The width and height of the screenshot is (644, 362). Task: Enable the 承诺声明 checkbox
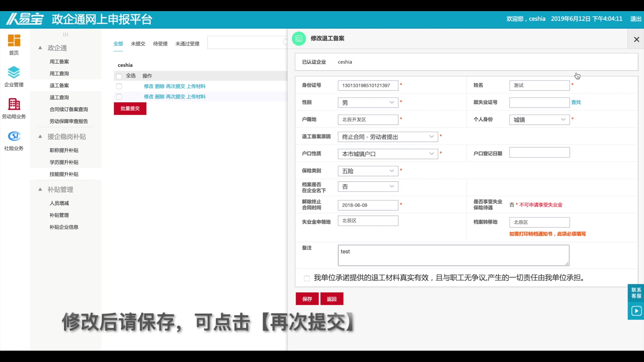tap(307, 278)
